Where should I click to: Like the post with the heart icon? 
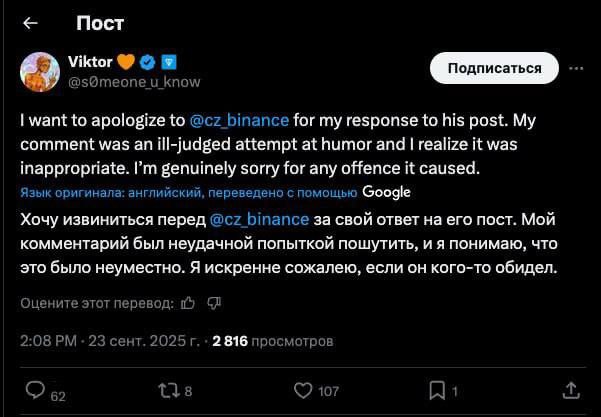[301, 389]
